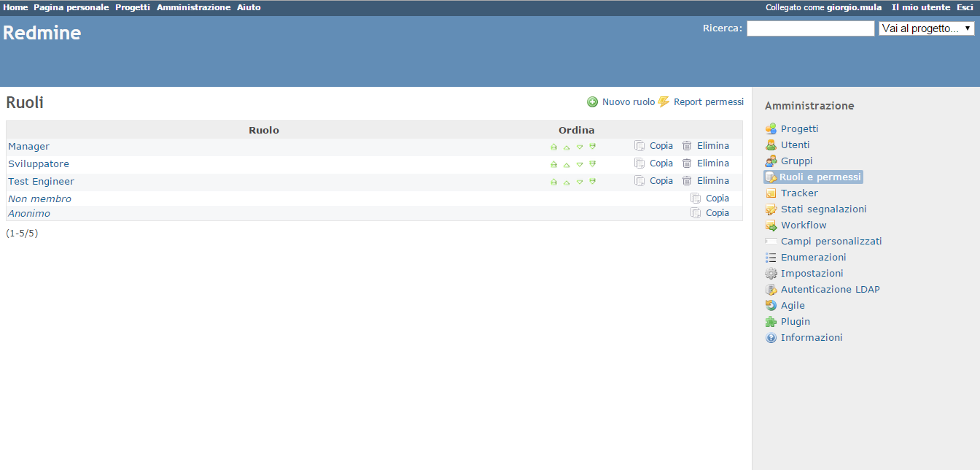This screenshot has width=980, height=470.
Task: Click the (1-5/5) pagination text
Action: (22, 234)
